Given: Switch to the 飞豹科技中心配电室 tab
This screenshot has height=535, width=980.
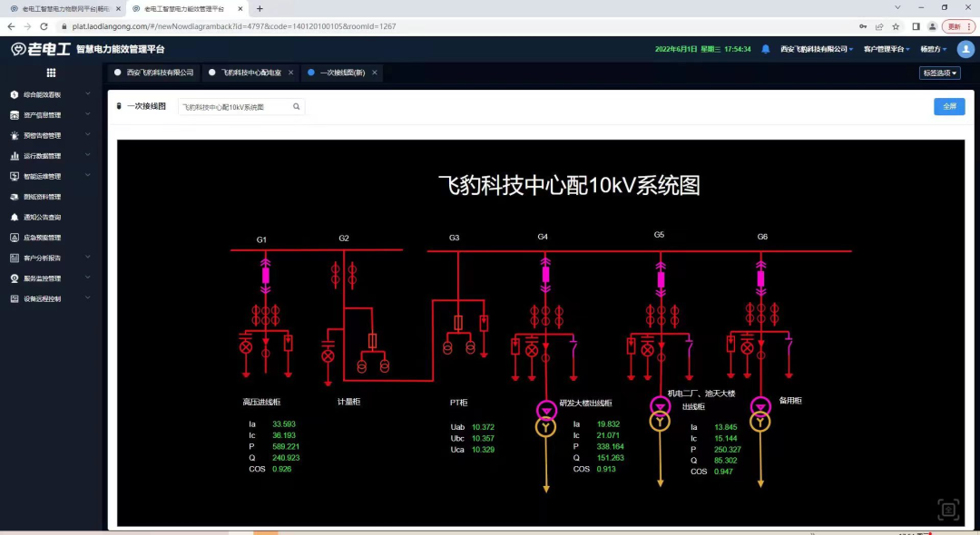Looking at the screenshot, I should [x=250, y=73].
